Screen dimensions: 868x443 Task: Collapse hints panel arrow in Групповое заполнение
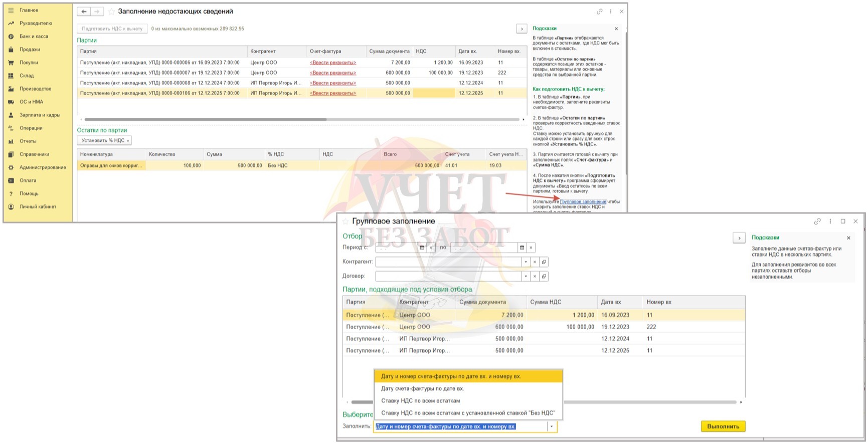click(x=739, y=238)
